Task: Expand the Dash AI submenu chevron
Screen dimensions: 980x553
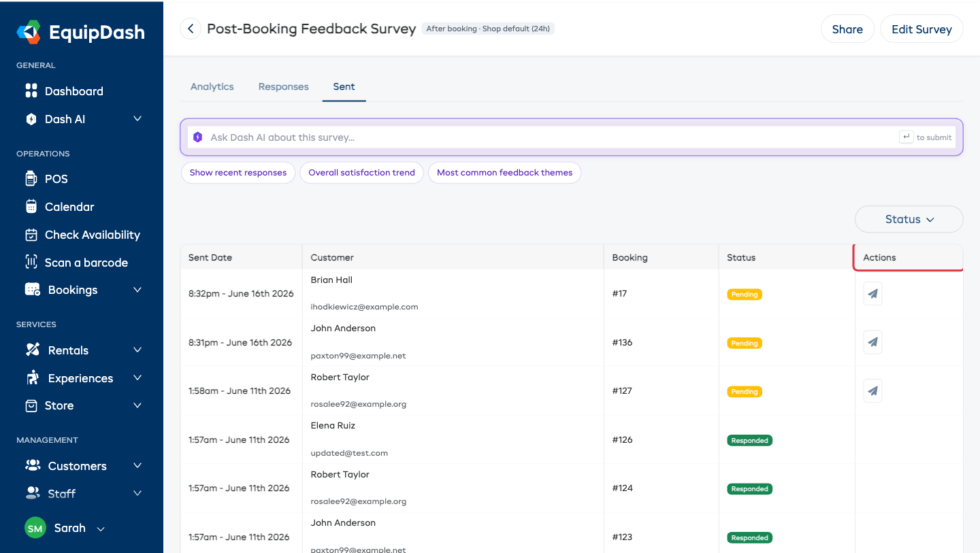Action: coord(137,119)
